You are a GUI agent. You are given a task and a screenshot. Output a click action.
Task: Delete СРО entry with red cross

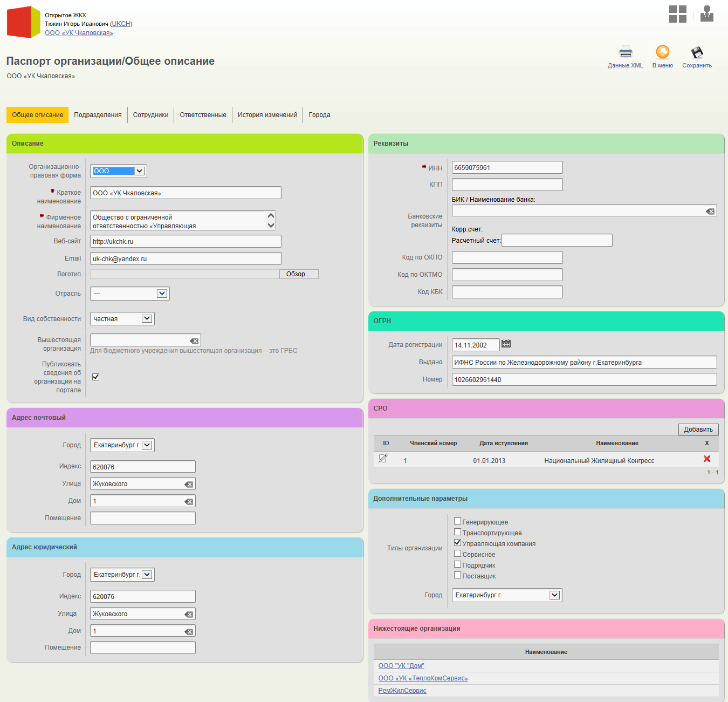tap(706, 459)
